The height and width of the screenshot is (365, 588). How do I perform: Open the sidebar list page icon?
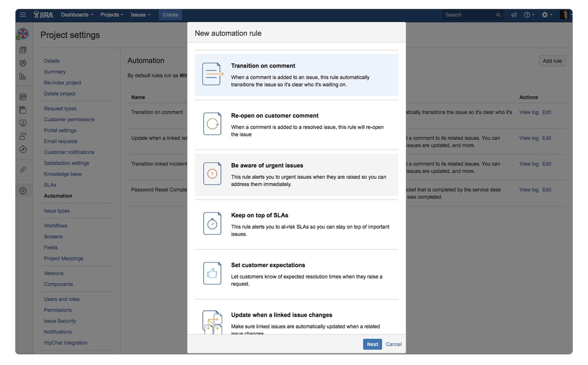(x=23, y=97)
